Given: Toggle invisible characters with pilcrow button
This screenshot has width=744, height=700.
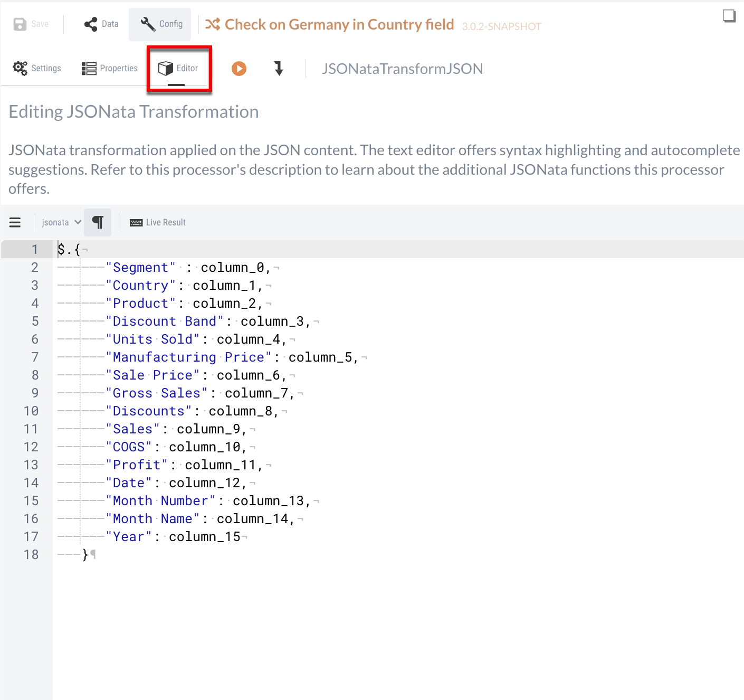Looking at the screenshot, I should (x=98, y=223).
